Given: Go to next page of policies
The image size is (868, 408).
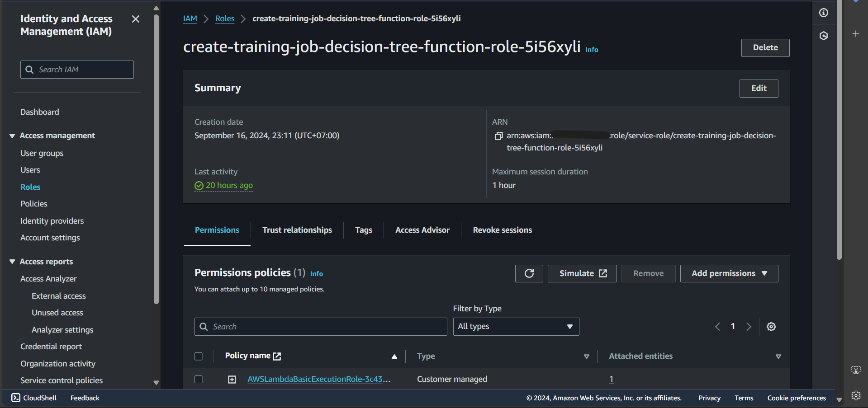Looking at the screenshot, I should tap(749, 327).
